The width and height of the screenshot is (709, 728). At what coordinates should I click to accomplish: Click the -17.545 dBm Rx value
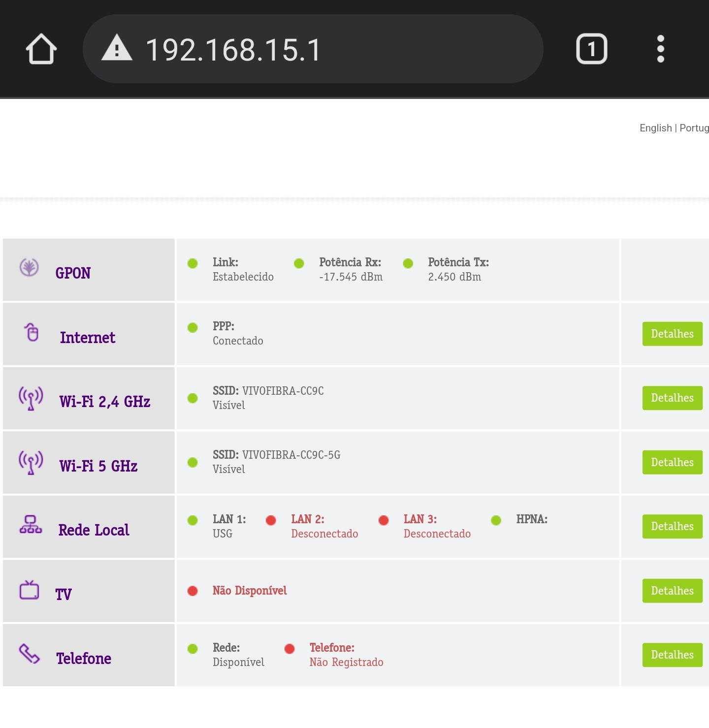pos(351,277)
